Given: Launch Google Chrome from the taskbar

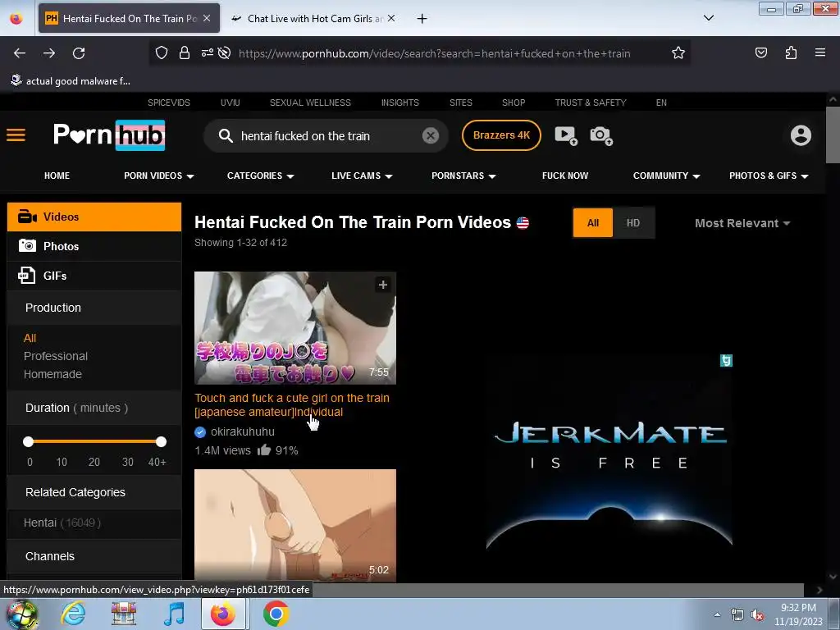Looking at the screenshot, I should (x=276, y=614).
